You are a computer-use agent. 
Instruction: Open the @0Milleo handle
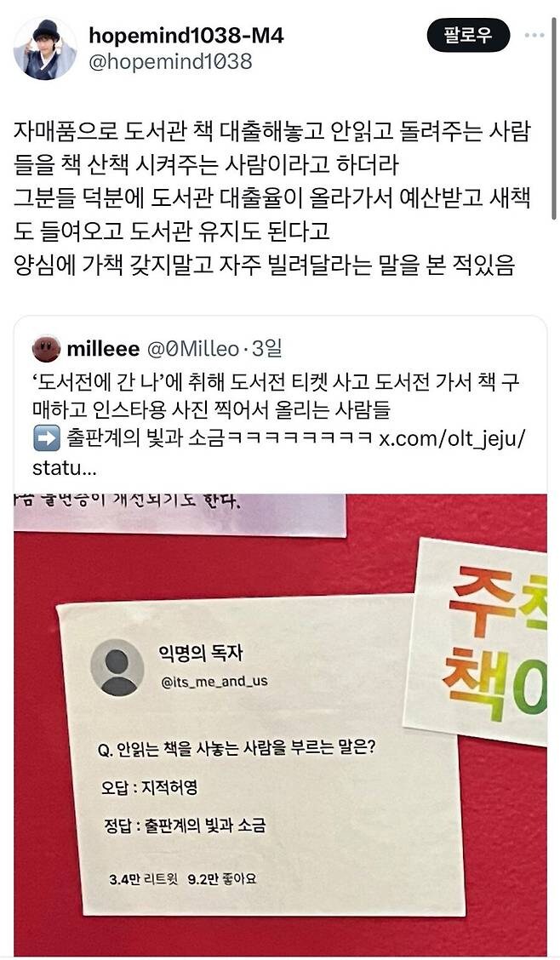click(x=192, y=349)
